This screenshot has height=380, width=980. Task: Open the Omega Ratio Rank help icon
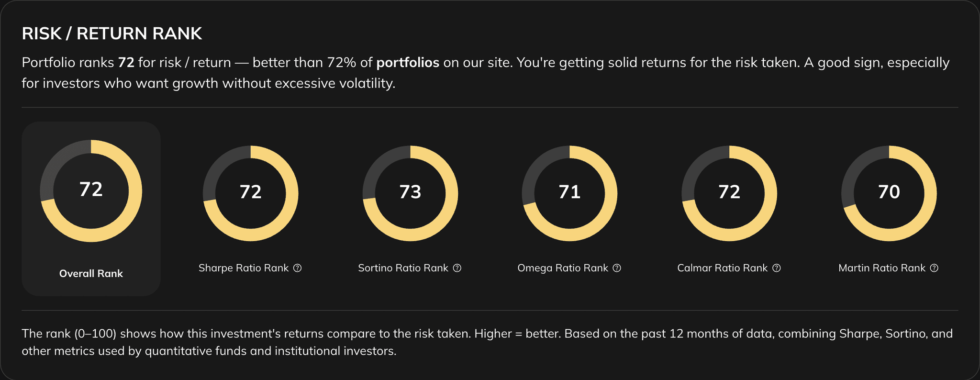tap(617, 268)
